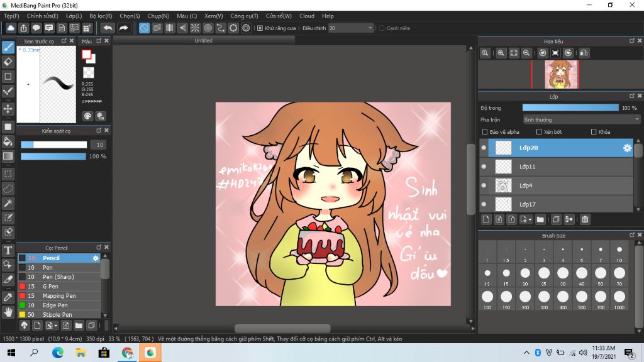Enable concentric circle snap guide
Viewport: 644px width, 362px height.
tap(208, 28)
